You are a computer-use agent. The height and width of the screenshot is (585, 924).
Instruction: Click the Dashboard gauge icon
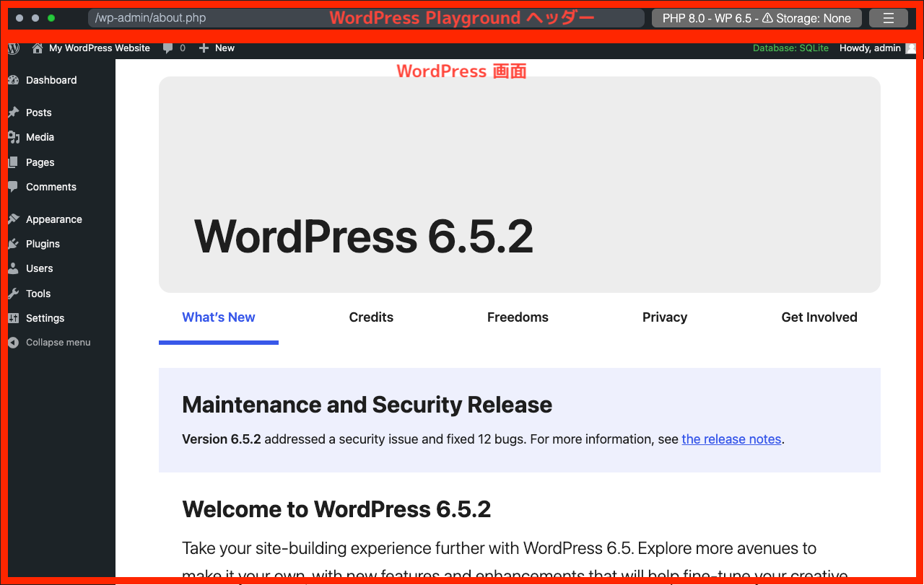tap(13, 80)
